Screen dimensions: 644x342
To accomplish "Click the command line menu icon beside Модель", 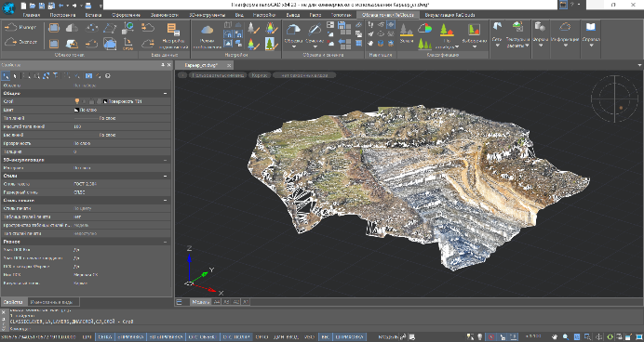I will [x=179, y=302].
